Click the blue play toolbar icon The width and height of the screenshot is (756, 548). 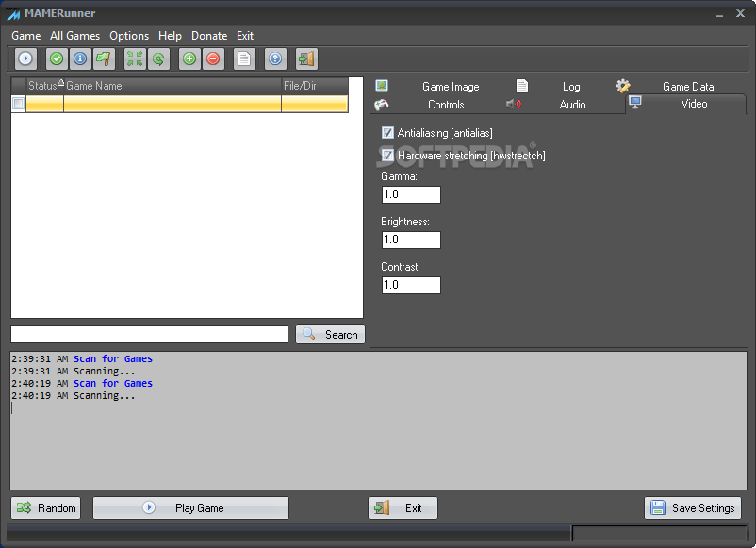click(25, 58)
